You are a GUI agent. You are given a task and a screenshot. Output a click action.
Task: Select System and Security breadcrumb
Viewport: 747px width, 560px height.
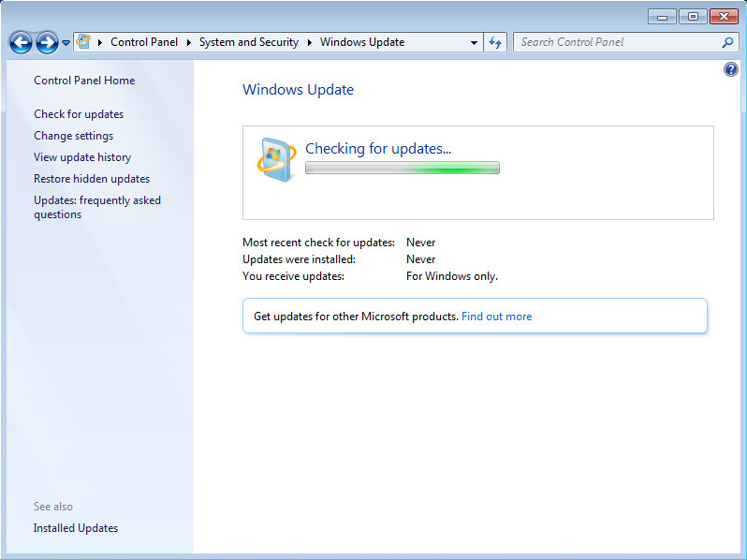click(x=248, y=42)
